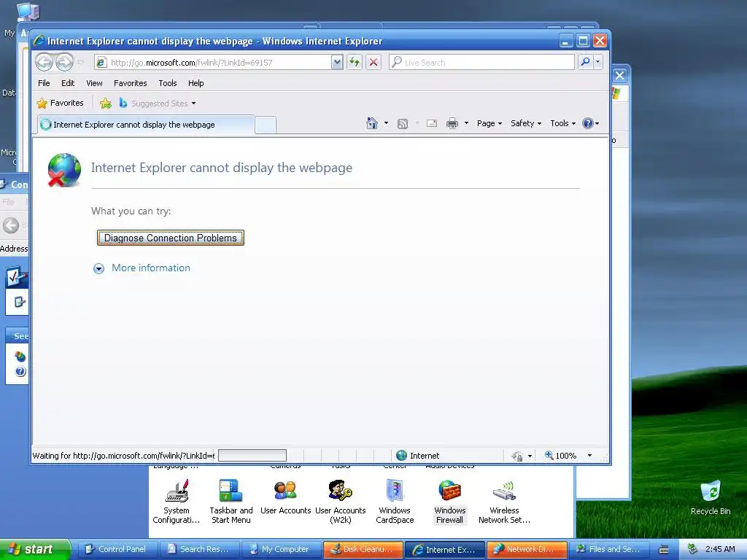This screenshot has height=560, width=747.
Task: Open Windows CardSpace icon
Action: (395, 502)
